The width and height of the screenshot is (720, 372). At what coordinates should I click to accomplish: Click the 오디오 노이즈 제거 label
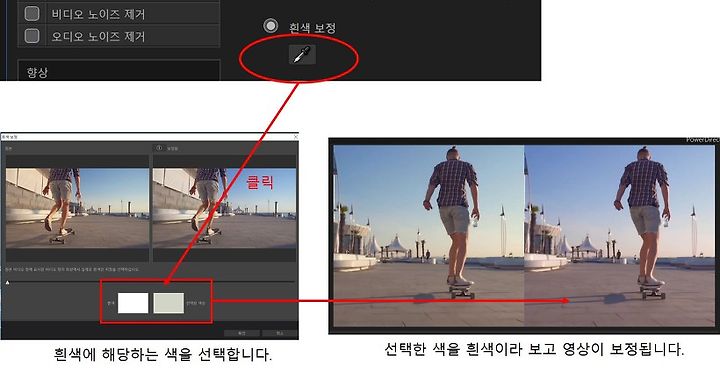[98, 36]
